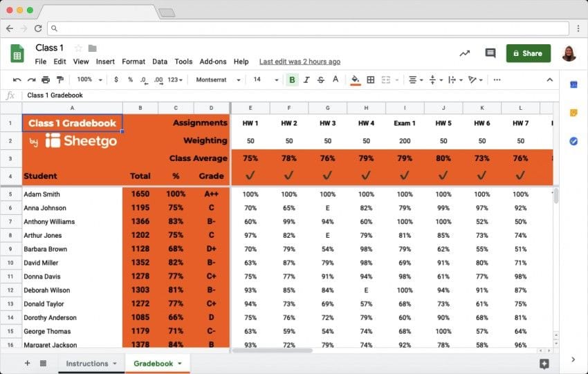Open the browser three-dot menu
The width and height of the screenshot is (588, 374).
coord(578,28)
